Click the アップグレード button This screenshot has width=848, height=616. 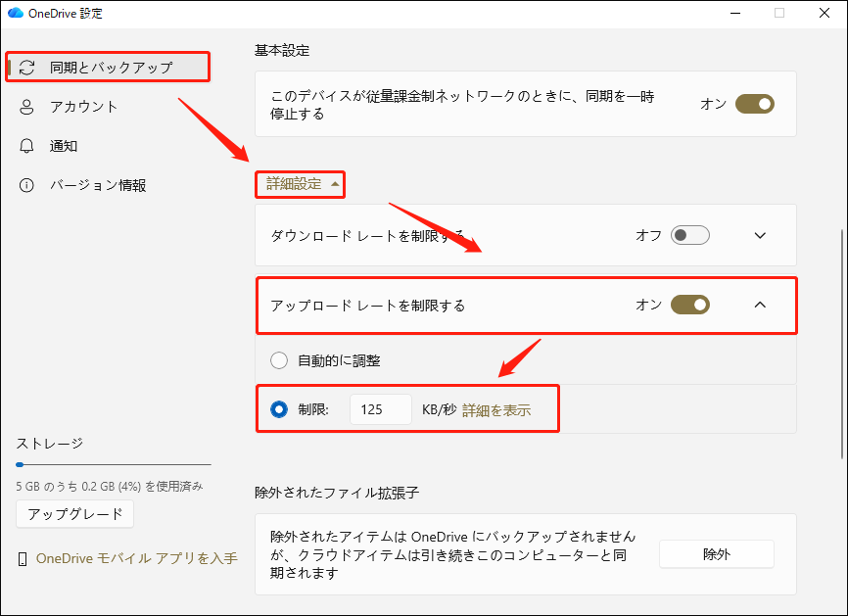[74, 513]
